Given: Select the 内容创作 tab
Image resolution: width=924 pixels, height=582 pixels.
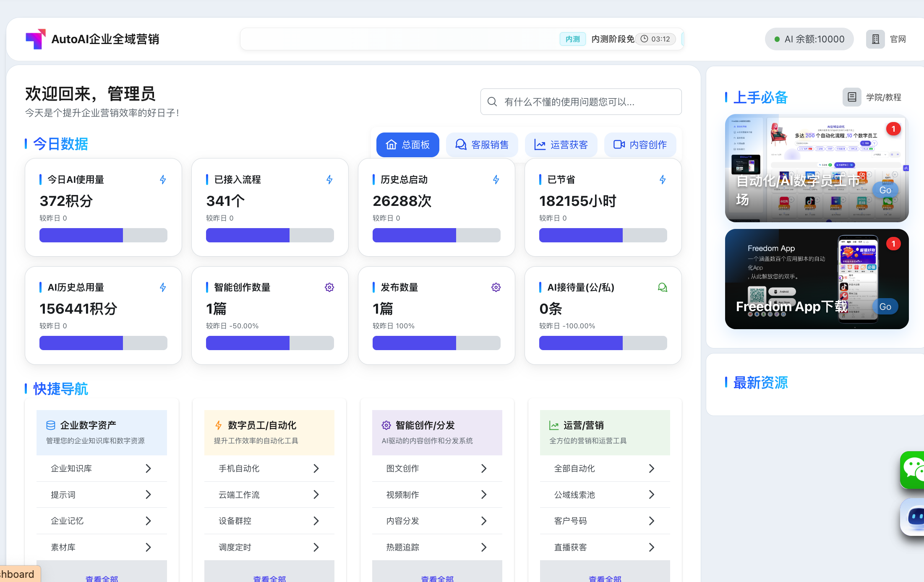Looking at the screenshot, I should coord(640,145).
